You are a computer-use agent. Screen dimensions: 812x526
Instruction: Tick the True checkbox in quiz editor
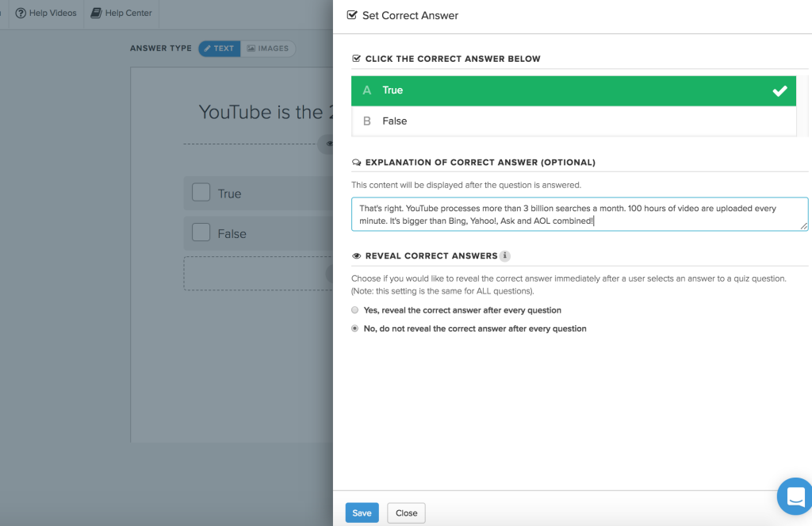201,192
